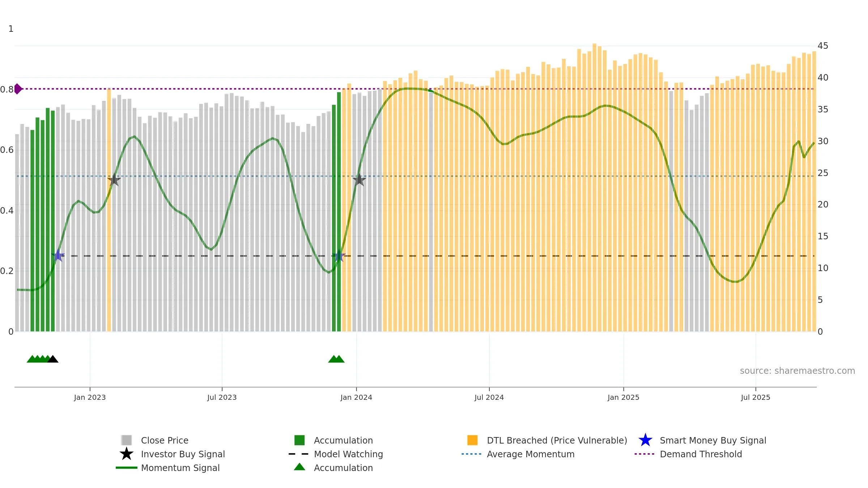Click the purple diamond Demand Threshold marker
868x488 pixels.
tap(18, 89)
